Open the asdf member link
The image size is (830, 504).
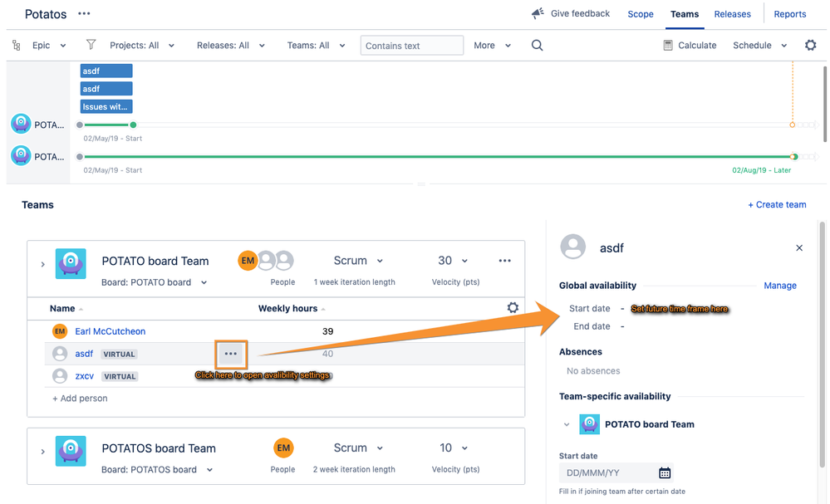point(84,354)
